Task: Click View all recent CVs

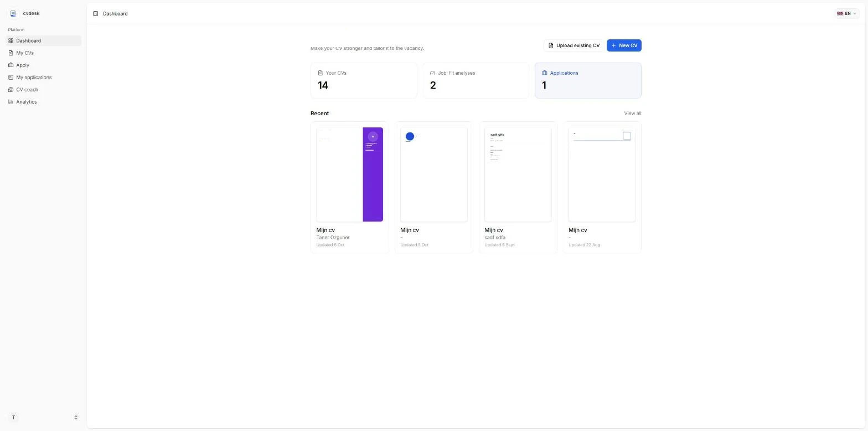Action: (632, 113)
